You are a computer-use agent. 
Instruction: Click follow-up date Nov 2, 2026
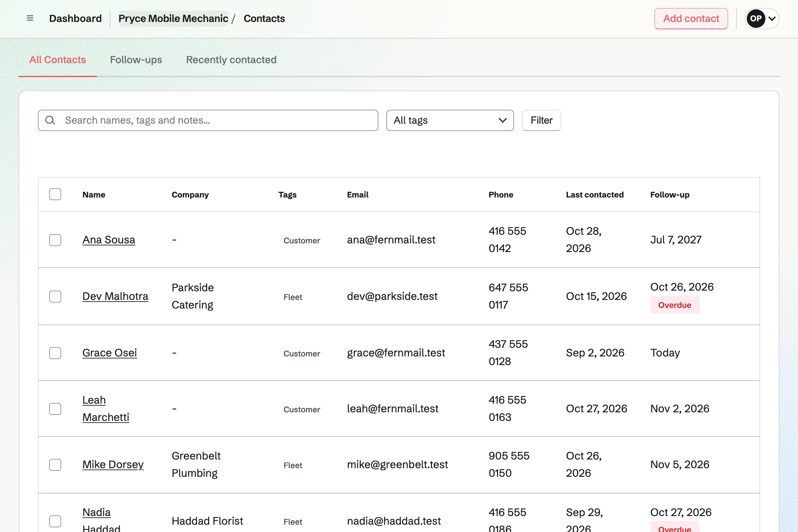pyautogui.click(x=680, y=409)
